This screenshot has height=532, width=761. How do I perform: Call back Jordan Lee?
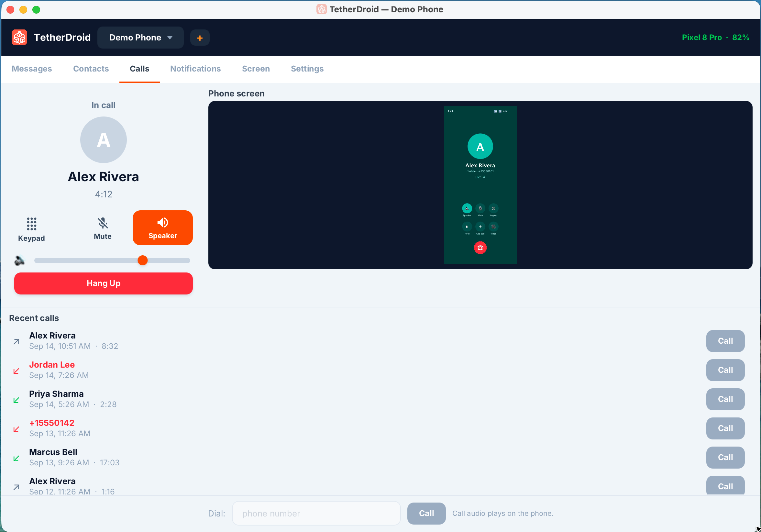click(x=725, y=370)
